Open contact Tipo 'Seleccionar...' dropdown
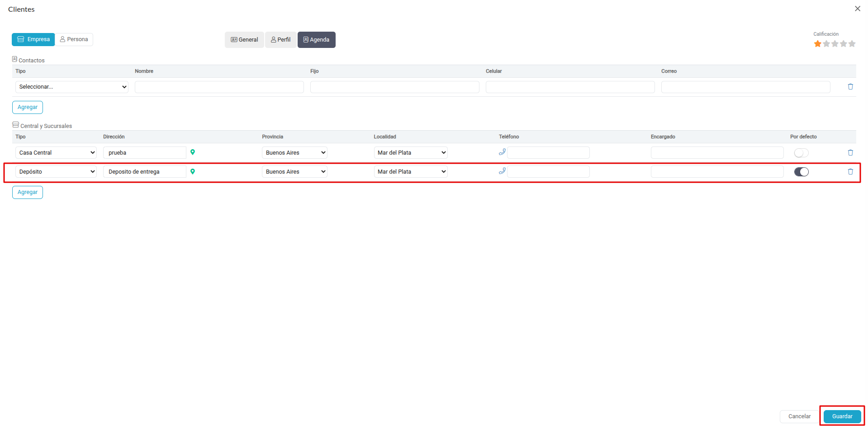Viewport: 868px width, 430px height. point(72,87)
